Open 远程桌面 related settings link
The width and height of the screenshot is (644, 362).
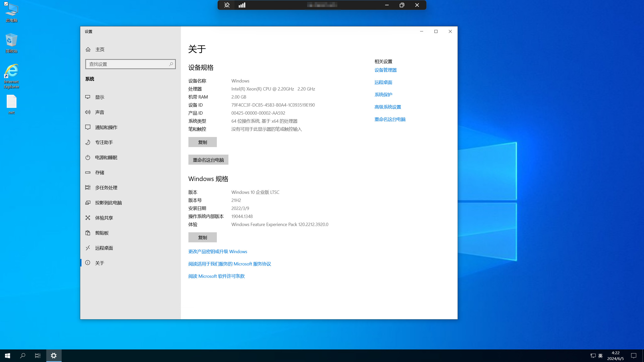click(x=383, y=82)
